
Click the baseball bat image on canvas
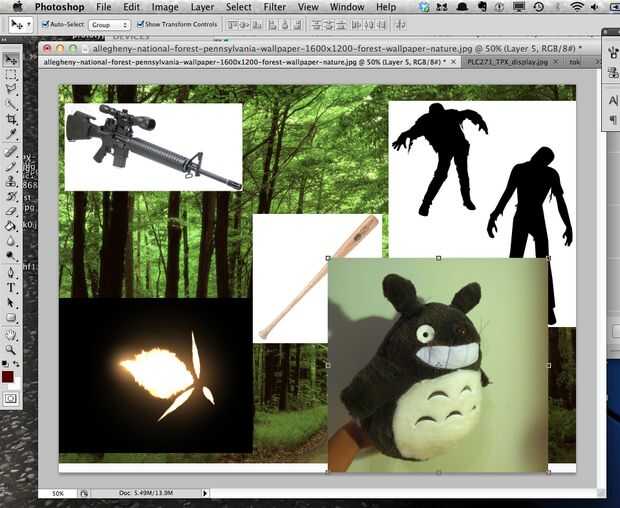click(291, 279)
